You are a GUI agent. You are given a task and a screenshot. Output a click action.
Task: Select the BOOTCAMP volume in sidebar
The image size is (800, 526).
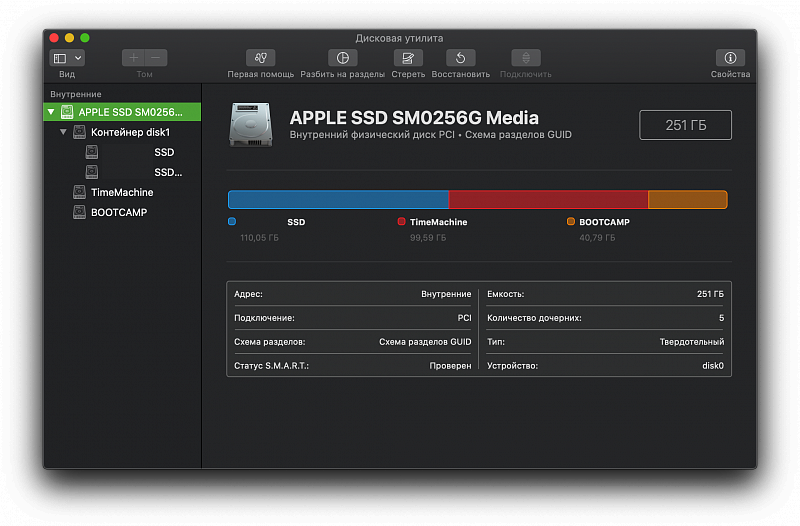pyautogui.click(x=118, y=212)
